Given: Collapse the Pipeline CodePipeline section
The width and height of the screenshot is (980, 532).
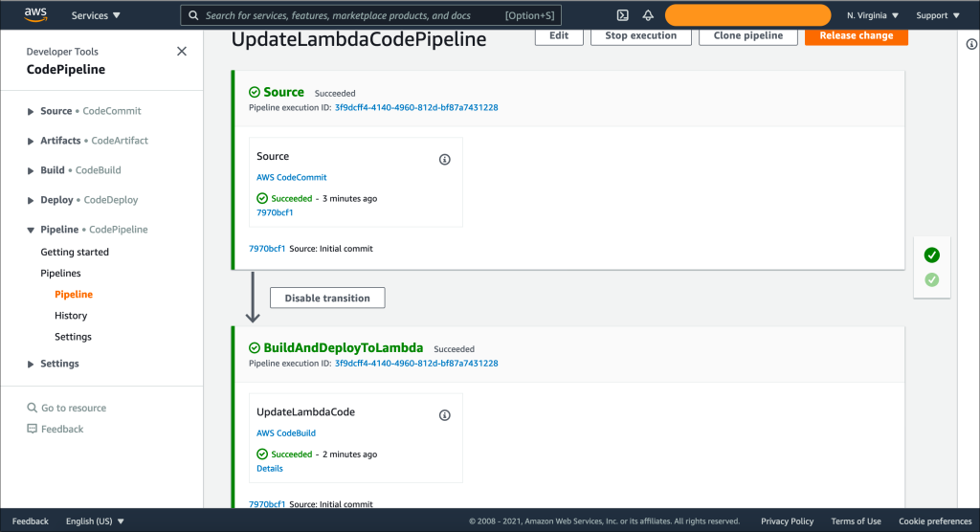Looking at the screenshot, I should 31,230.
